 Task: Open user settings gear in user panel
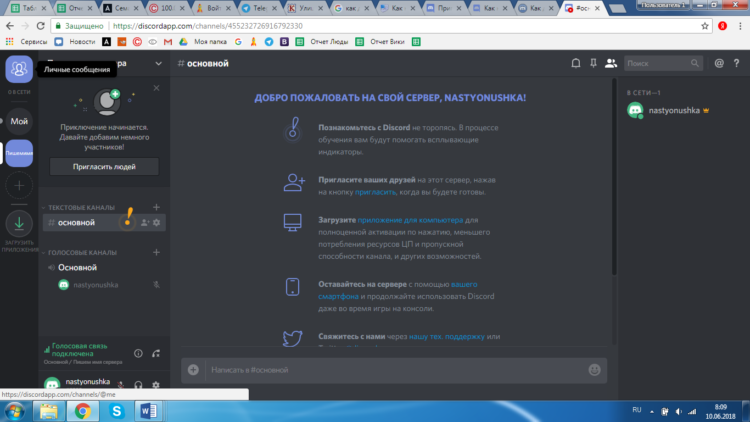pyautogui.click(x=156, y=384)
